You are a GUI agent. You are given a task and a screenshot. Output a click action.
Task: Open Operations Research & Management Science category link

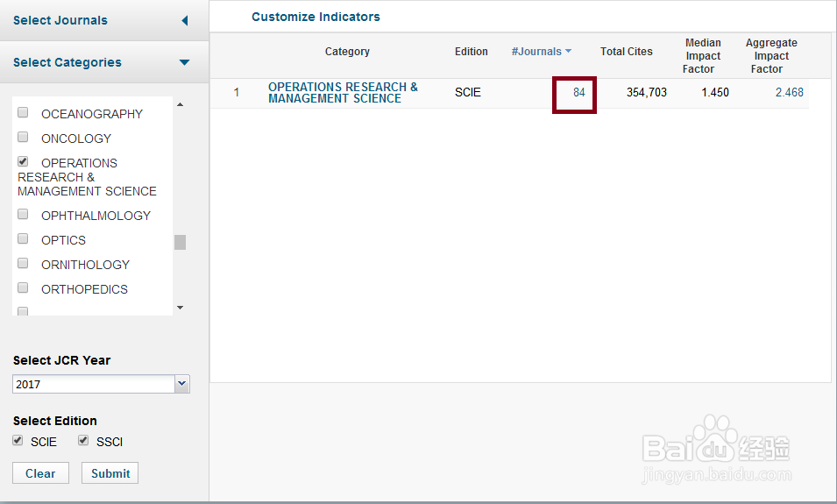tap(343, 93)
